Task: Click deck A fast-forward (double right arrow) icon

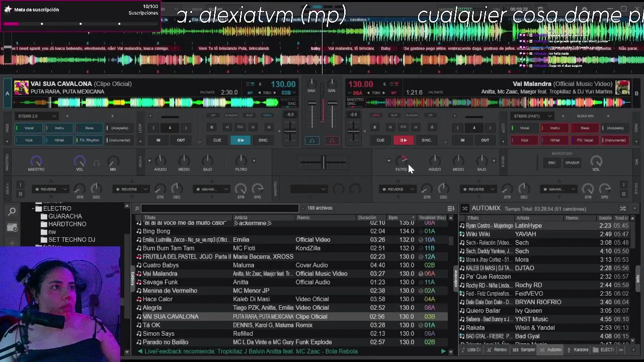Action: point(253,128)
